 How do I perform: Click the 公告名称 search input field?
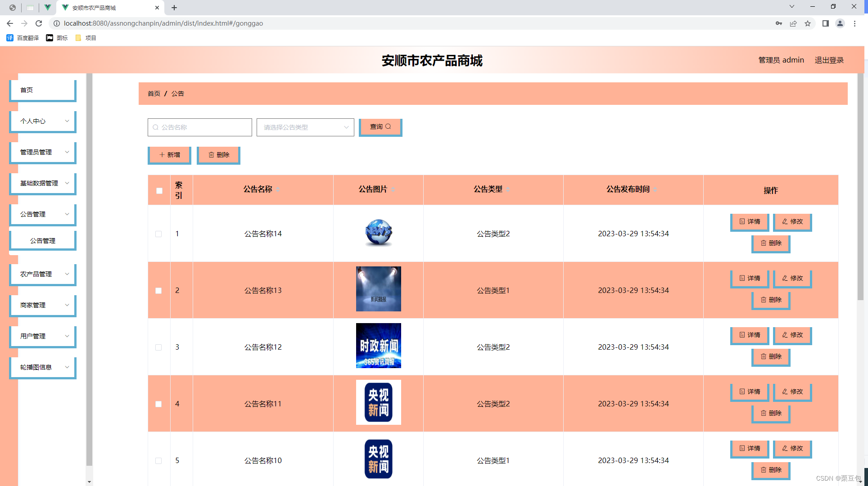200,127
